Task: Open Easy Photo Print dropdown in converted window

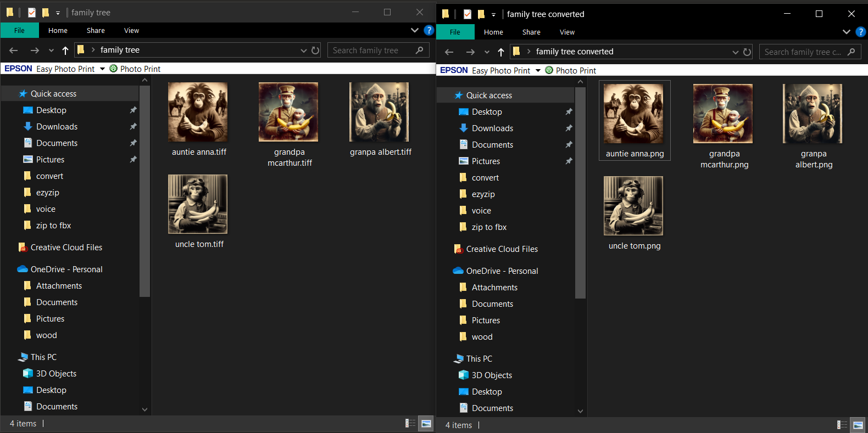Action: tap(538, 71)
